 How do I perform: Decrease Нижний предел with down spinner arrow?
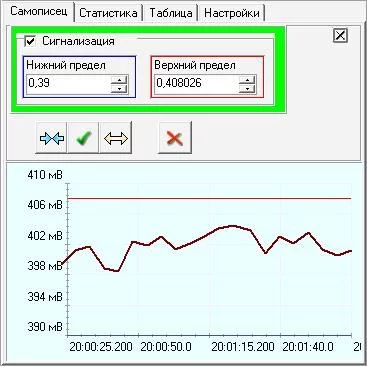coord(119,89)
